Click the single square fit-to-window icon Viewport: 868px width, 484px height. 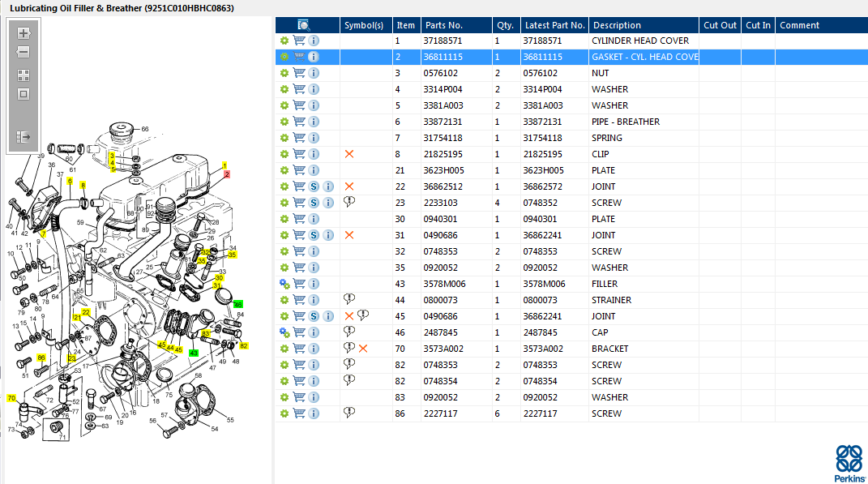pos(24,94)
